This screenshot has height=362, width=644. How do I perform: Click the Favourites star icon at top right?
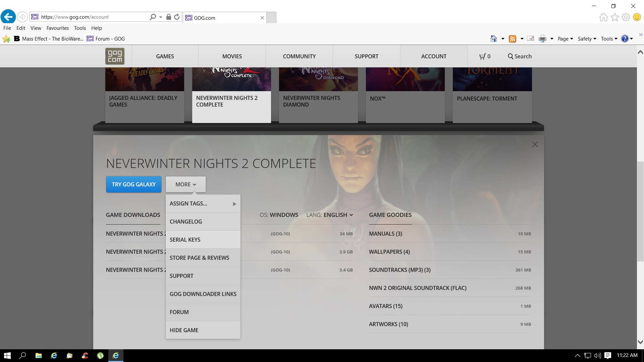click(615, 17)
